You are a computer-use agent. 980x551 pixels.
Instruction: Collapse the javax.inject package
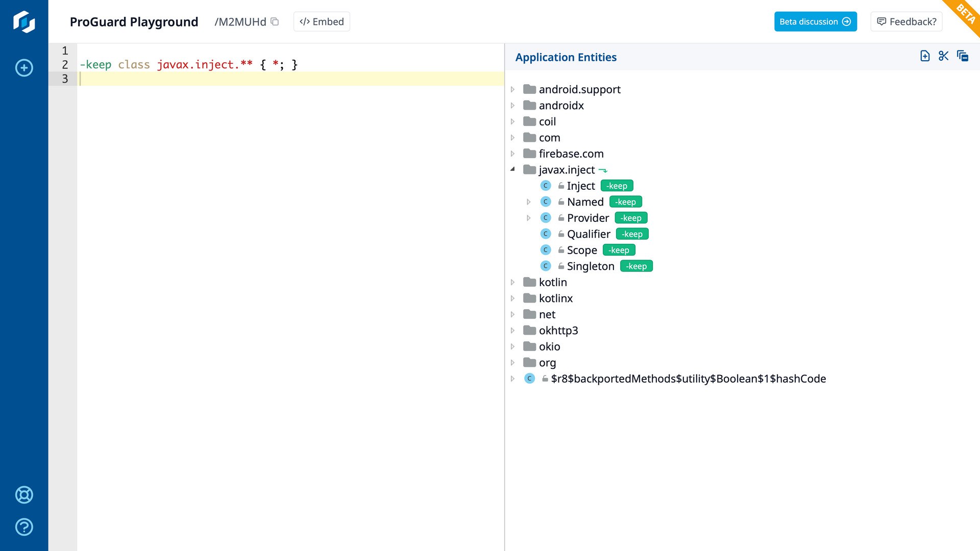(512, 169)
